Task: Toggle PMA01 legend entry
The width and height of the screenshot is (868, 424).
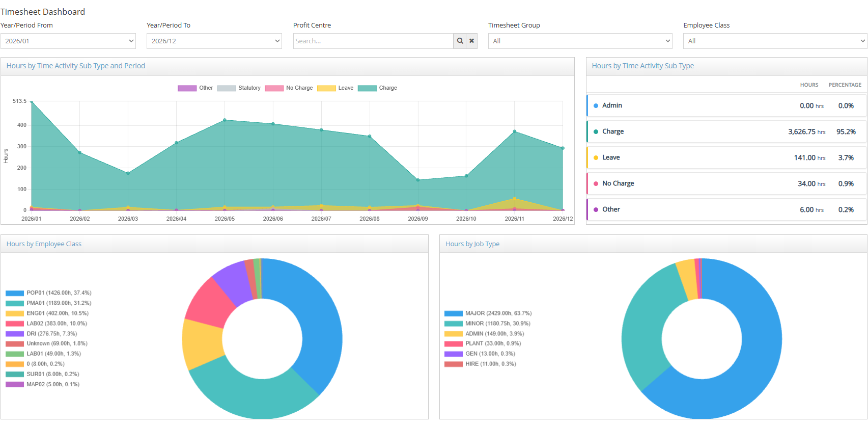Action: click(48, 303)
